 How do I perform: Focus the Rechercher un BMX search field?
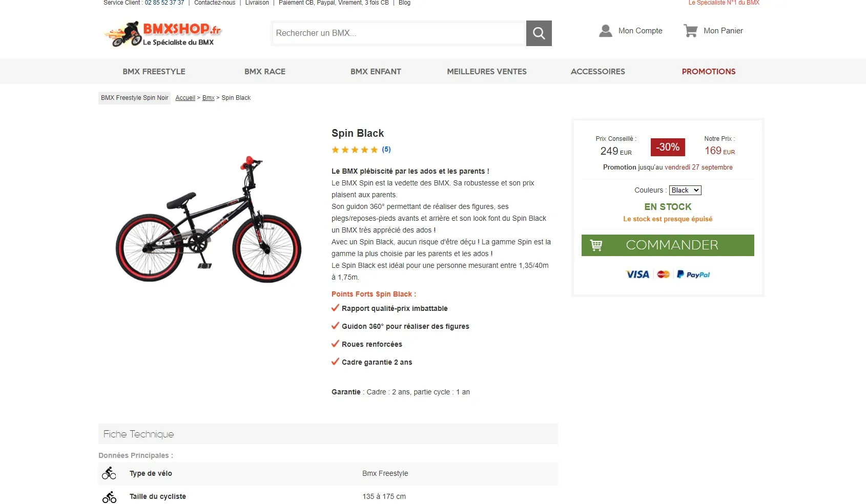[399, 33]
